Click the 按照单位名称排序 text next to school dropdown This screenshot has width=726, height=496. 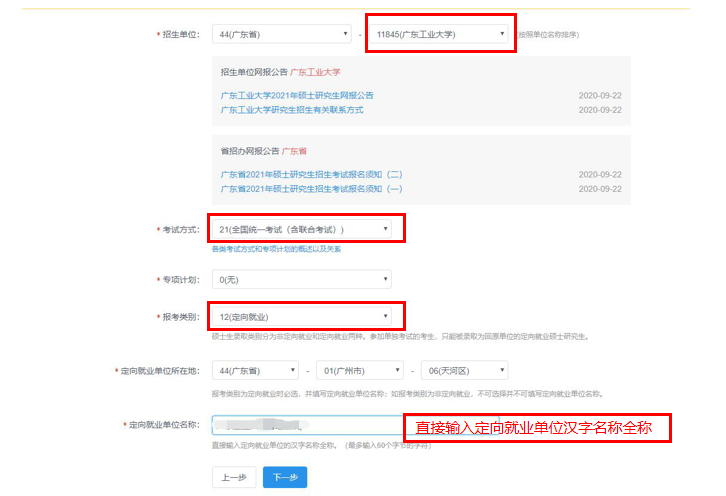pyautogui.click(x=548, y=35)
